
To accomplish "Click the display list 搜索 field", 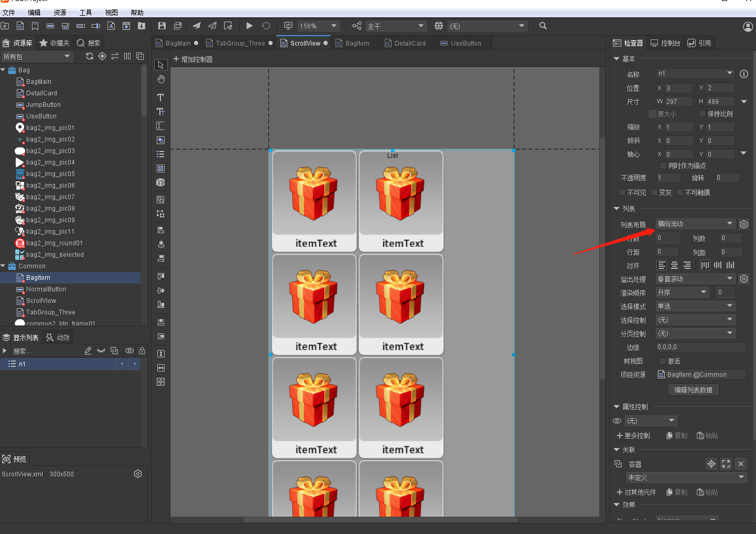I will 46,351.
